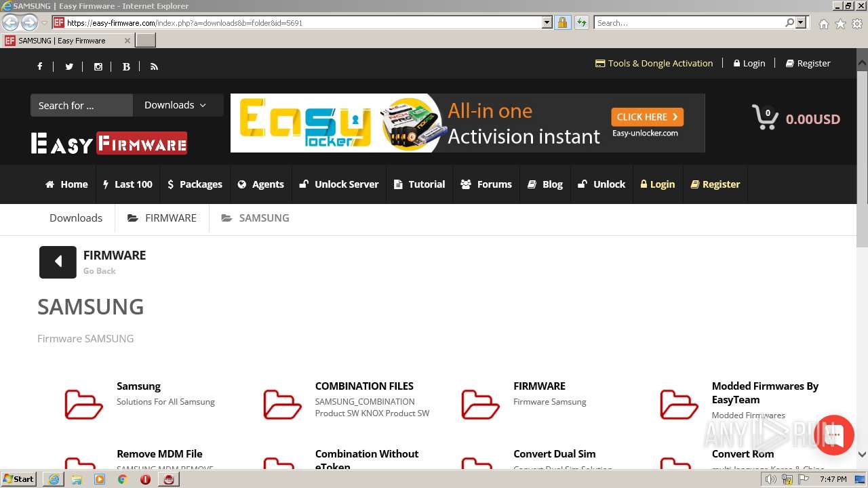Image resolution: width=868 pixels, height=488 pixels.
Task: Close the SAMSUNG | Easy Firmware tab
Action: click(127, 41)
